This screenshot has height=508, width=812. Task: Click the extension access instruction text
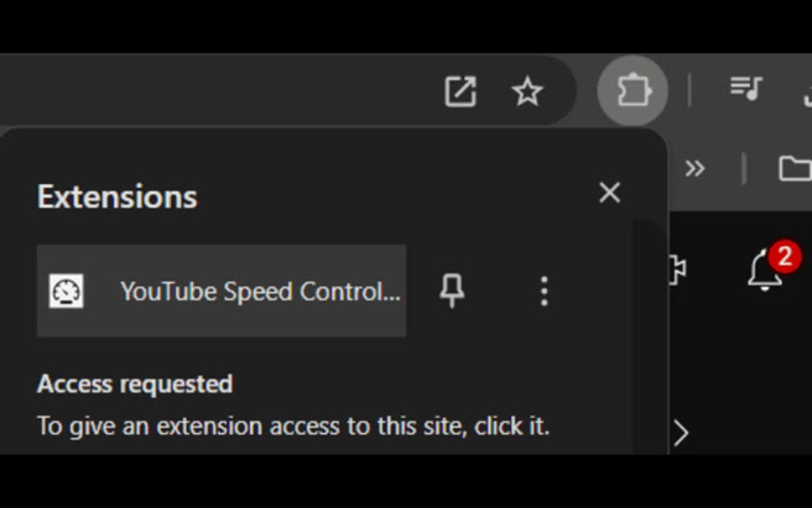point(294,425)
